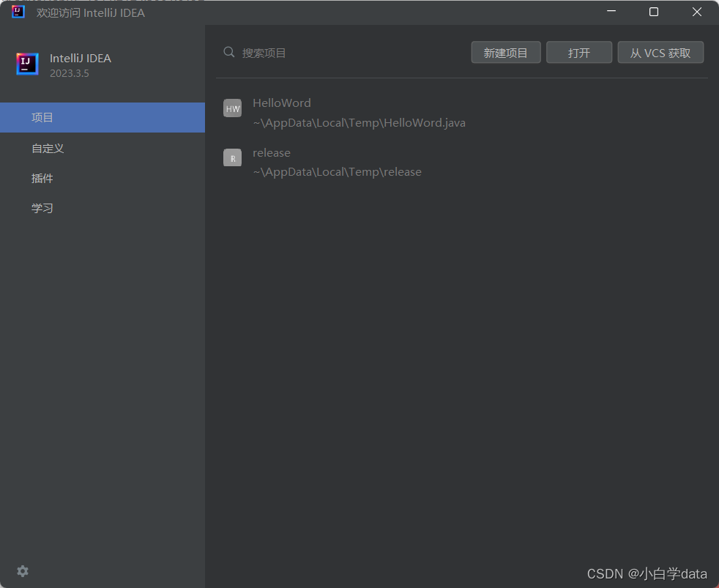The image size is (719, 588).
Task: Click inside the 搜索项目 search field
Action: [308, 52]
